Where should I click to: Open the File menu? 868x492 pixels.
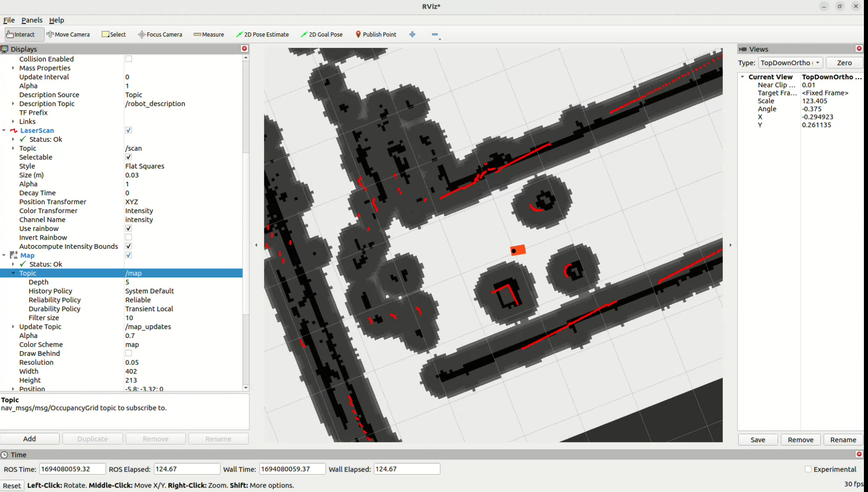(x=9, y=20)
